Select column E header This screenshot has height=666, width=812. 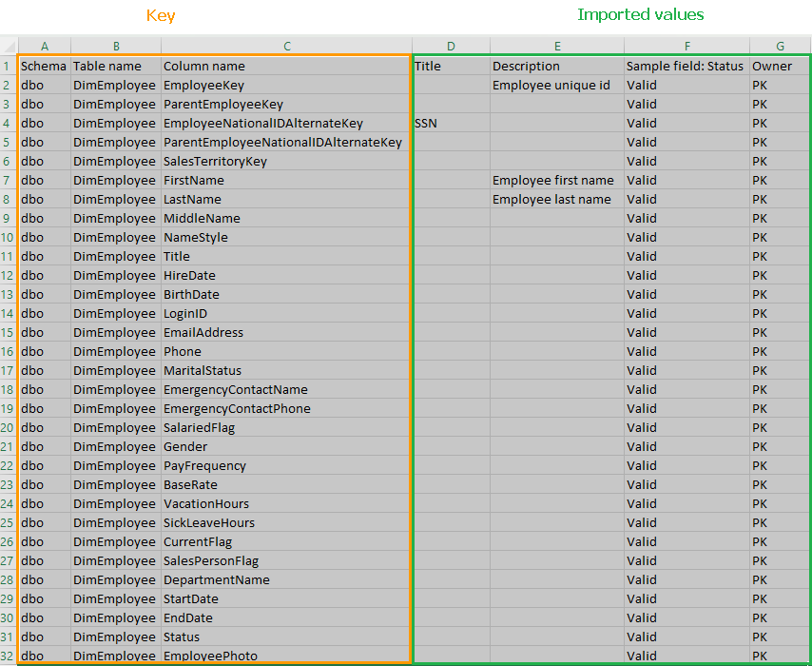(x=556, y=47)
